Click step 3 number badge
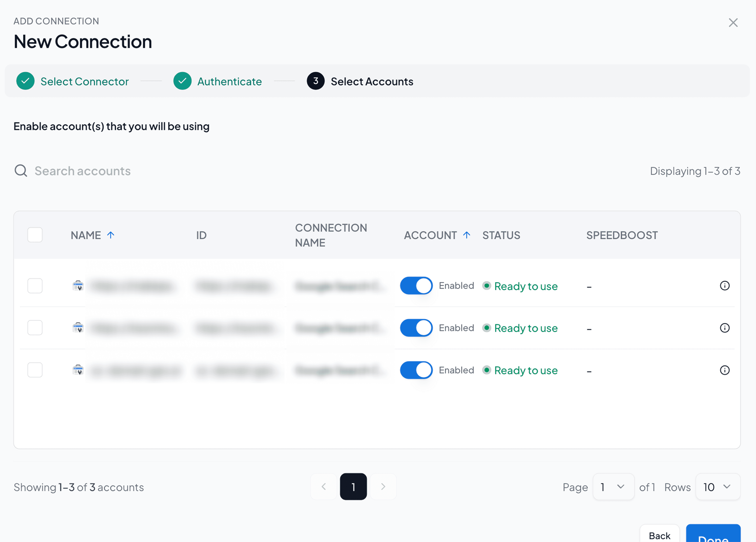The image size is (756, 542). (316, 81)
